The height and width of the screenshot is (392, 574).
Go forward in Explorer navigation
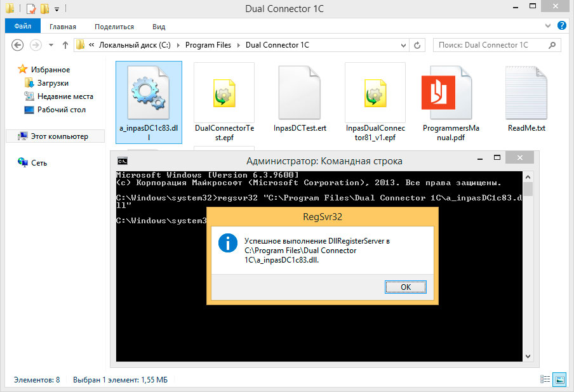pos(36,45)
